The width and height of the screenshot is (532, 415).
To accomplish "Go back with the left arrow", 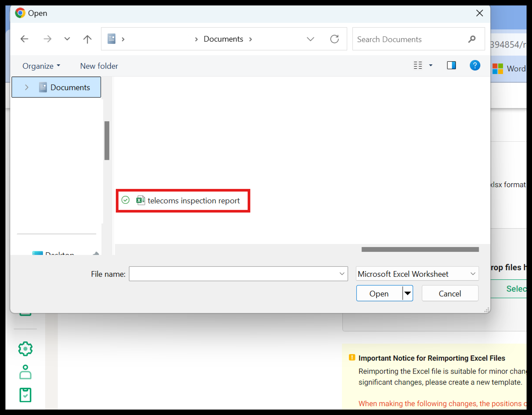I will 24,39.
